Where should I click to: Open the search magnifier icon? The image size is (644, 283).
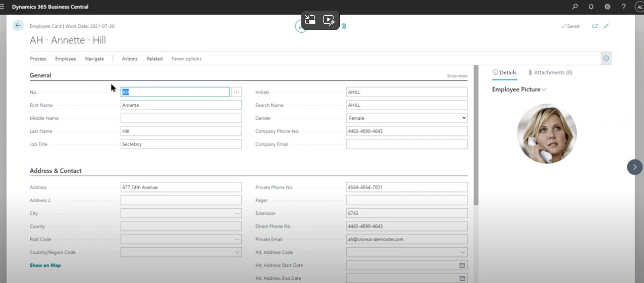click(575, 7)
